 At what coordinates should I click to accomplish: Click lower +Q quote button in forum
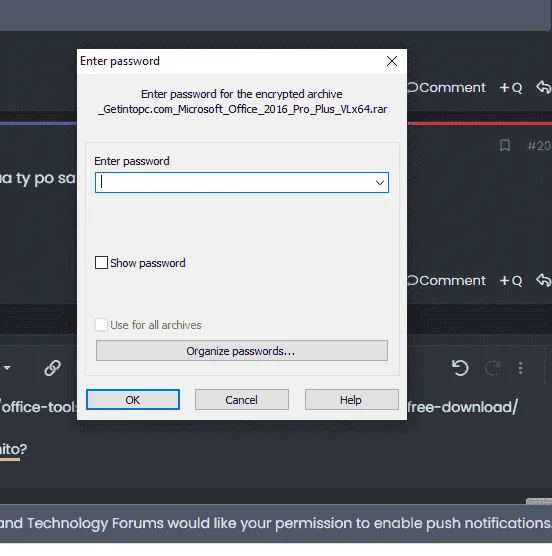(x=511, y=280)
